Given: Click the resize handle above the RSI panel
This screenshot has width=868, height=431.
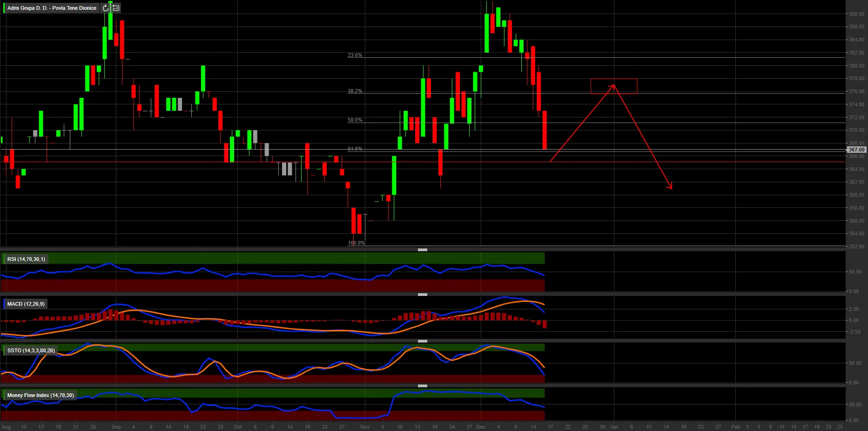Looking at the screenshot, I should tap(422, 250).
